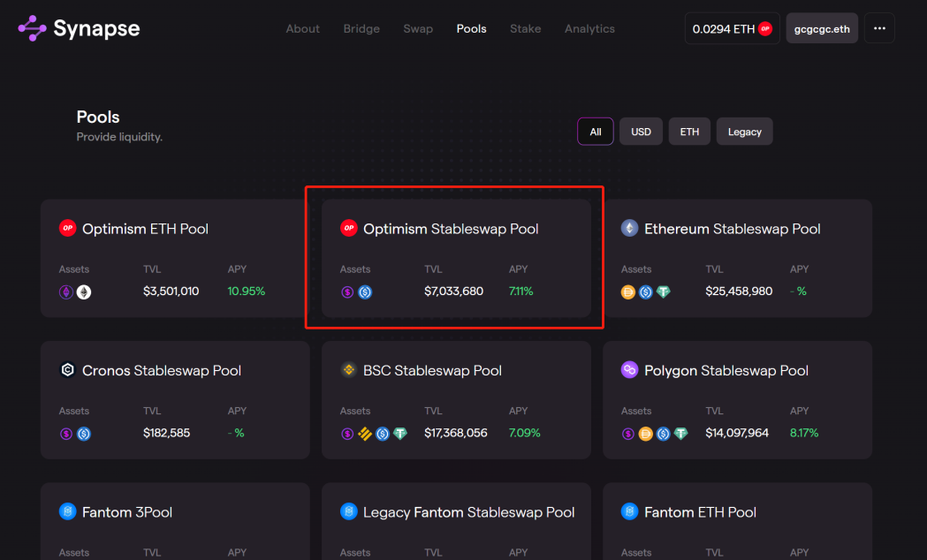Click the red Optimism network badge beside 0.0294 ETH
This screenshot has width=927, height=560.
pos(765,28)
